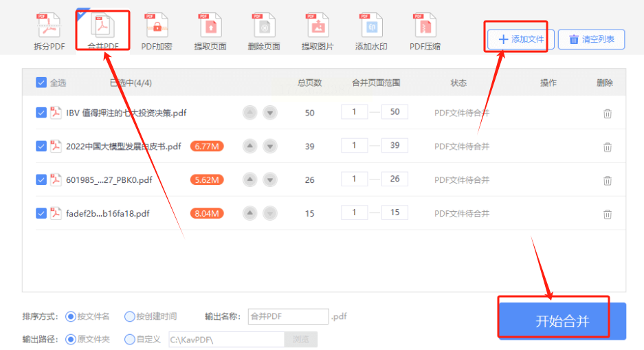
Task: Select 自定义 custom output path option
Action: 130,339
